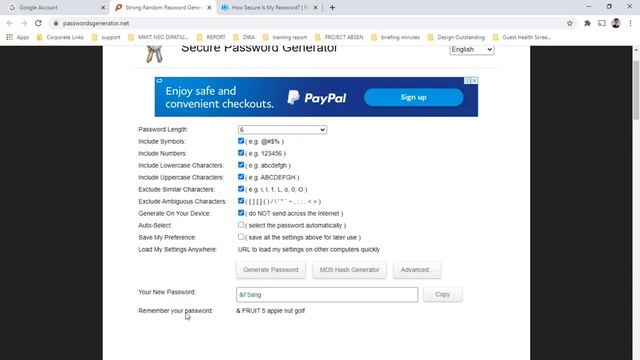Image resolution: width=640 pixels, height=360 pixels.
Task: Click the address bar URL passwordsgenerator.net
Action: point(96,23)
